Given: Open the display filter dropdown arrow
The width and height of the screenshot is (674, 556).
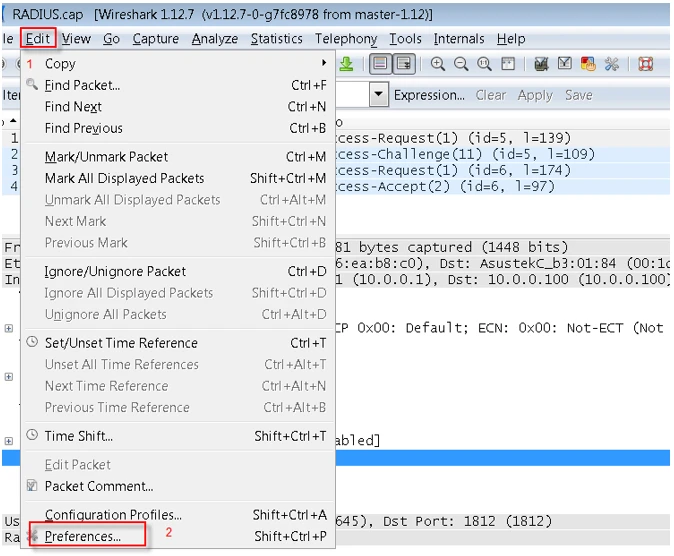Looking at the screenshot, I should click(379, 95).
